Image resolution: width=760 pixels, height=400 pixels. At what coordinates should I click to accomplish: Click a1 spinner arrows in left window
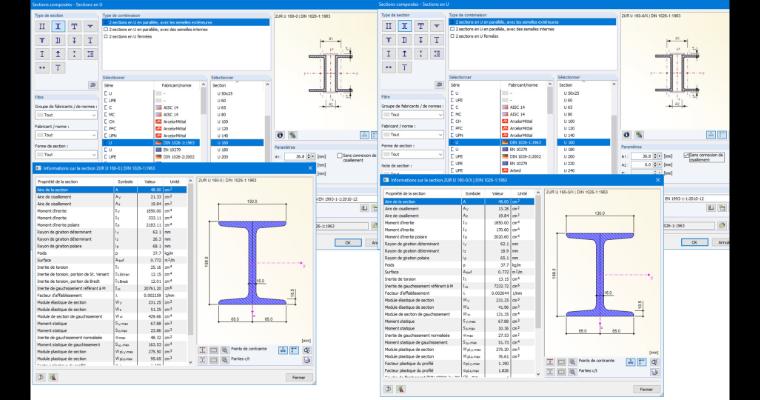coord(311,157)
